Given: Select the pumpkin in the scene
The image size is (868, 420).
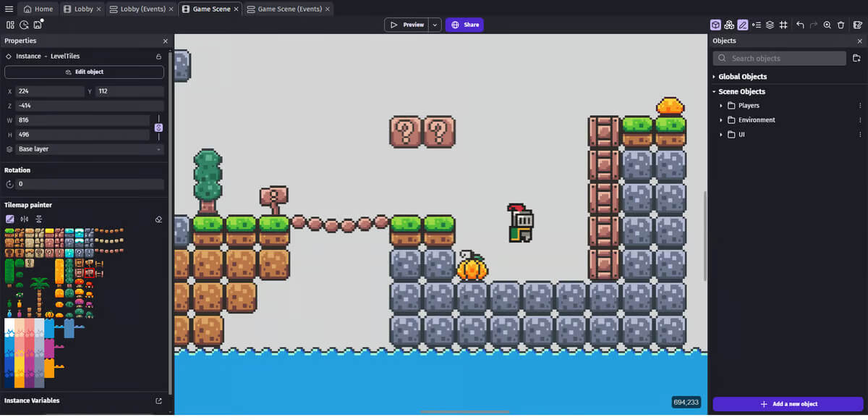Looking at the screenshot, I should click(472, 266).
